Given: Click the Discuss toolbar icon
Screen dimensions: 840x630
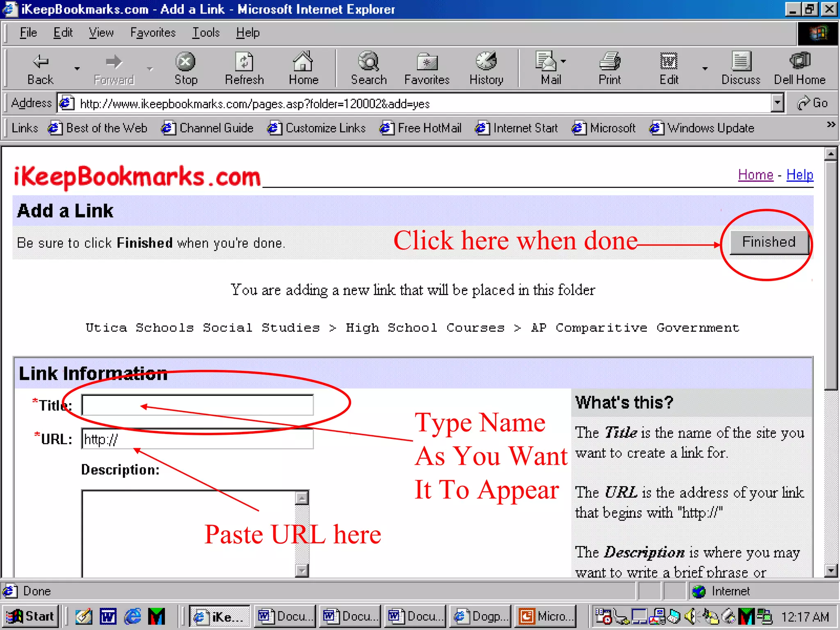Looking at the screenshot, I should 741,68.
